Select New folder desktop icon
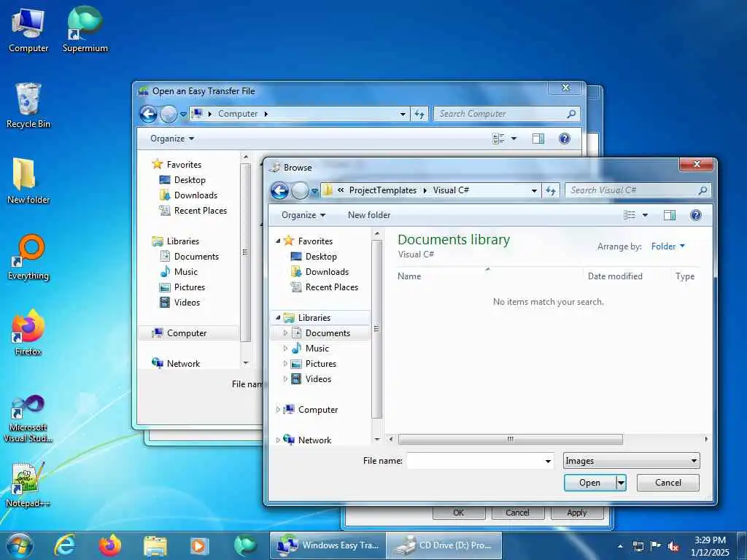The width and height of the screenshot is (747, 560). coord(28,182)
